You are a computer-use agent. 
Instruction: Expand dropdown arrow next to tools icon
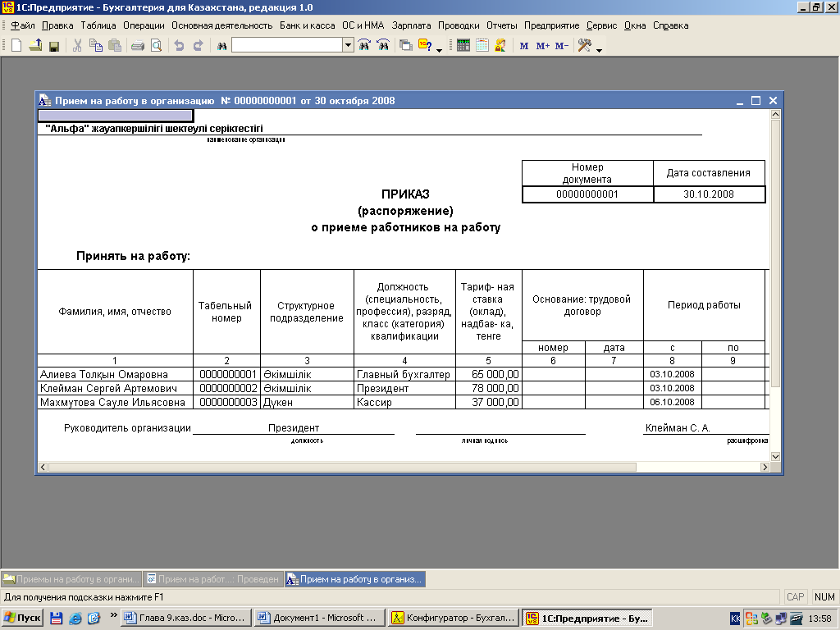pos(600,50)
